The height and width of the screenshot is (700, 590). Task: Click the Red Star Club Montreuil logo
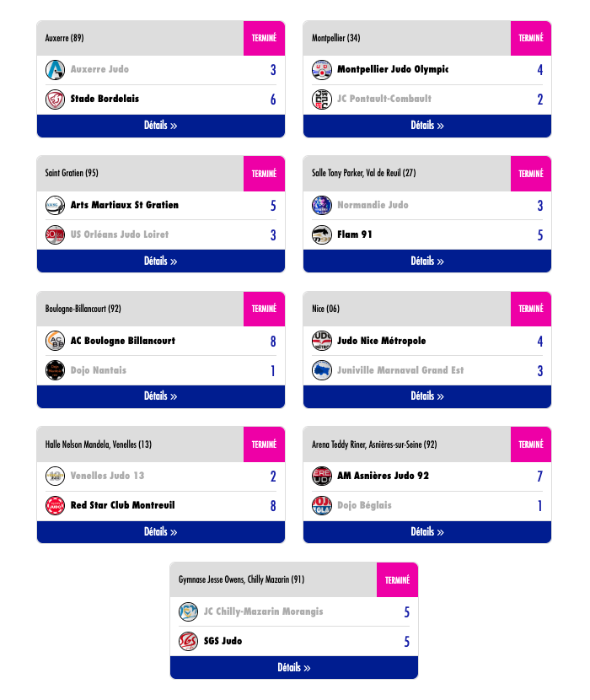coord(55,505)
